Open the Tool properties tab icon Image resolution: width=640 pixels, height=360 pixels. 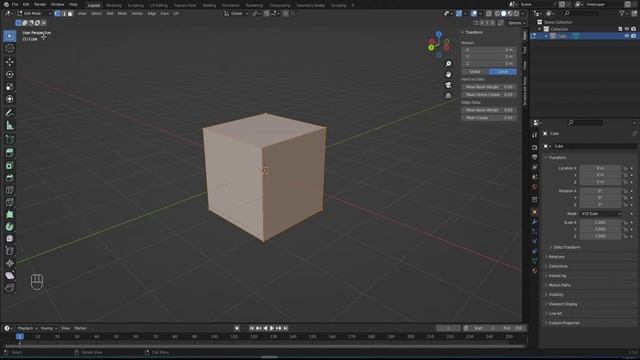click(535, 135)
